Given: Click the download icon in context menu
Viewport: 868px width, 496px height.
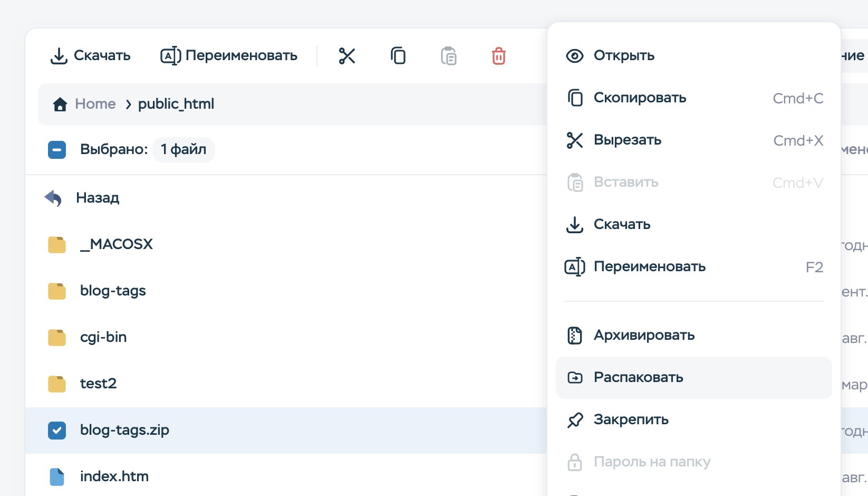Looking at the screenshot, I should click(x=575, y=225).
